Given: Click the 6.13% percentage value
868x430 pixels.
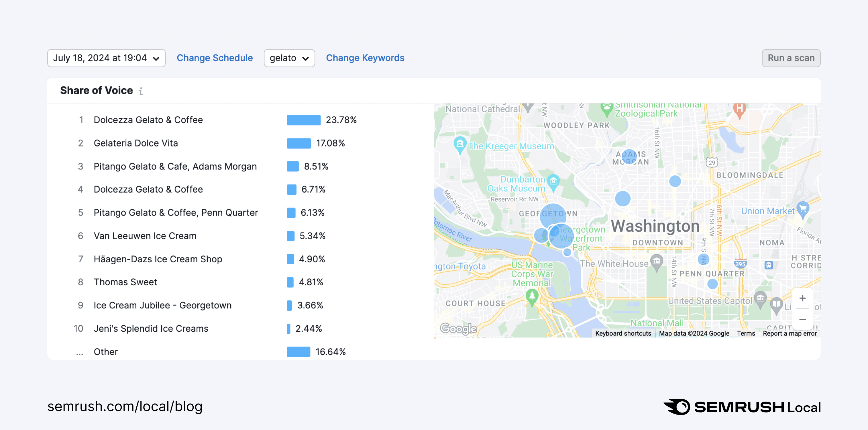Looking at the screenshot, I should click(x=312, y=213).
